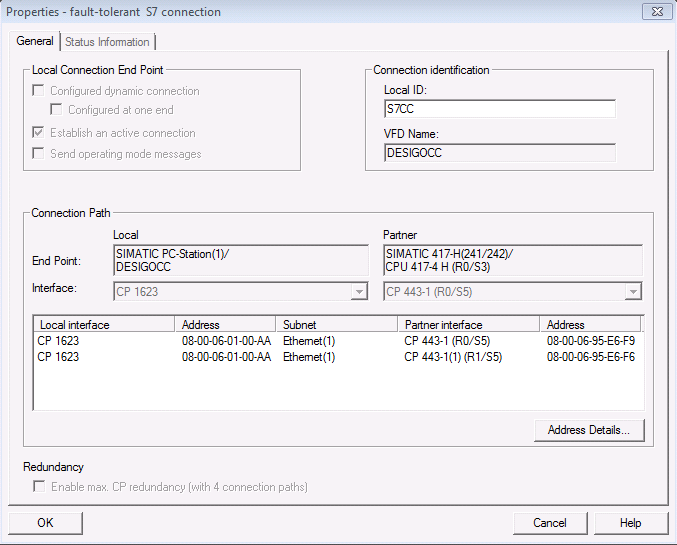Toggle Establish an active connection checkbox
The width and height of the screenshot is (677, 545).
[x=39, y=133]
